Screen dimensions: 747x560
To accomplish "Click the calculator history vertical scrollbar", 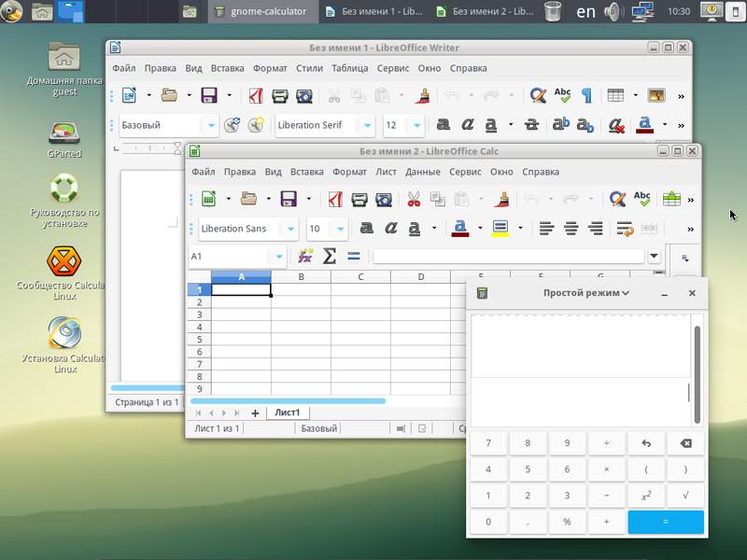I will pyautogui.click(x=697, y=375).
